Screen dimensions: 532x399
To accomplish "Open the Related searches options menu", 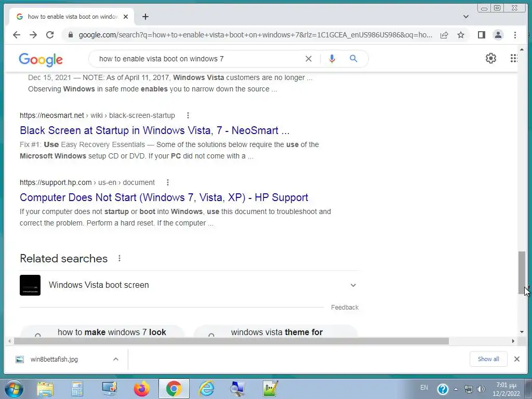I will tap(119, 258).
